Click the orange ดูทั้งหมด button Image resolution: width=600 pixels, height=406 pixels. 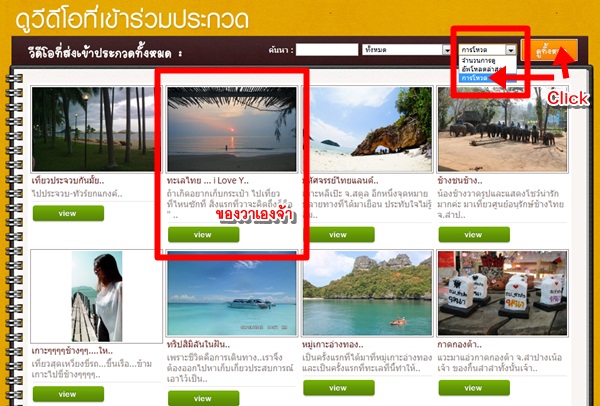[x=549, y=50]
